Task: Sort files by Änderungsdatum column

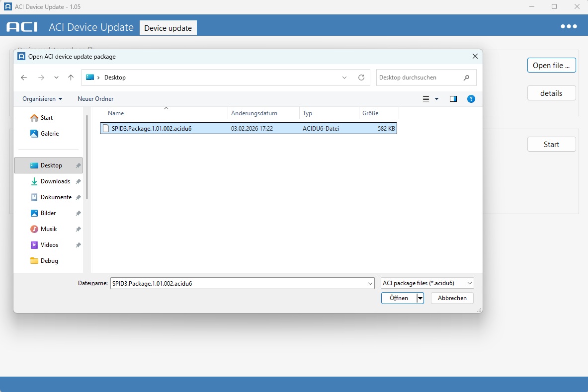Action: pyautogui.click(x=254, y=113)
